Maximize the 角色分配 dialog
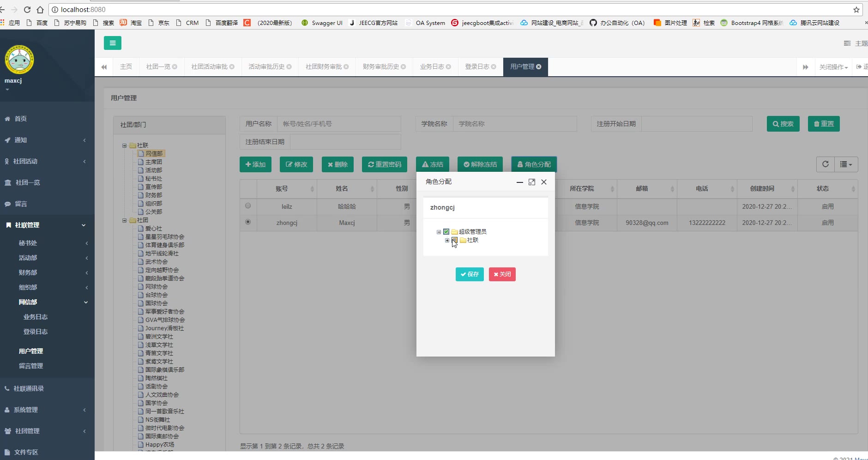The image size is (868, 460). (532, 182)
